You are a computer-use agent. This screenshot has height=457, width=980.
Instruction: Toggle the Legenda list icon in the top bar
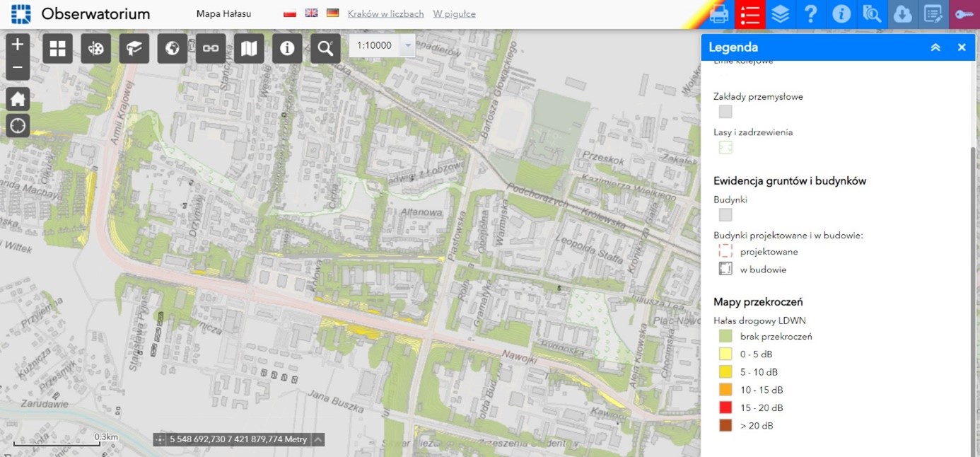[x=750, y=14]
